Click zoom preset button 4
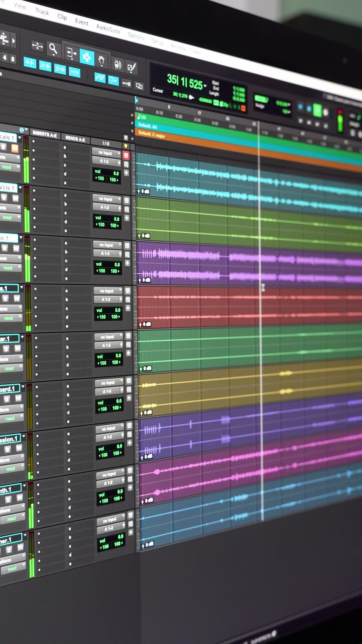 coord(4,57)
